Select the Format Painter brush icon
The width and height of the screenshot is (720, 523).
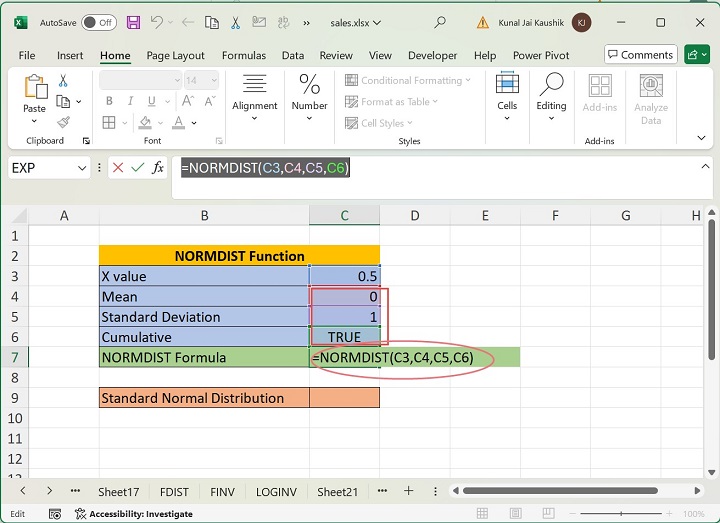63,122
